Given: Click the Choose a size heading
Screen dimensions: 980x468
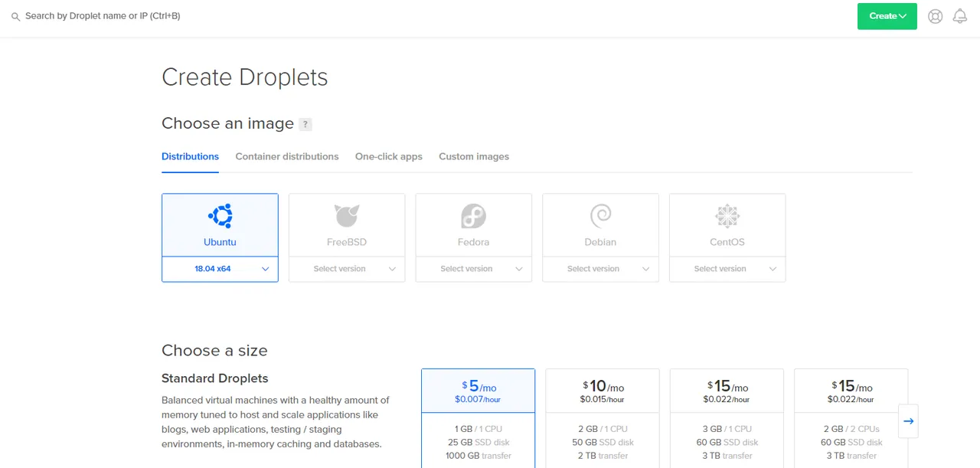Looking at the screenshot, I should tap(214, 351).
